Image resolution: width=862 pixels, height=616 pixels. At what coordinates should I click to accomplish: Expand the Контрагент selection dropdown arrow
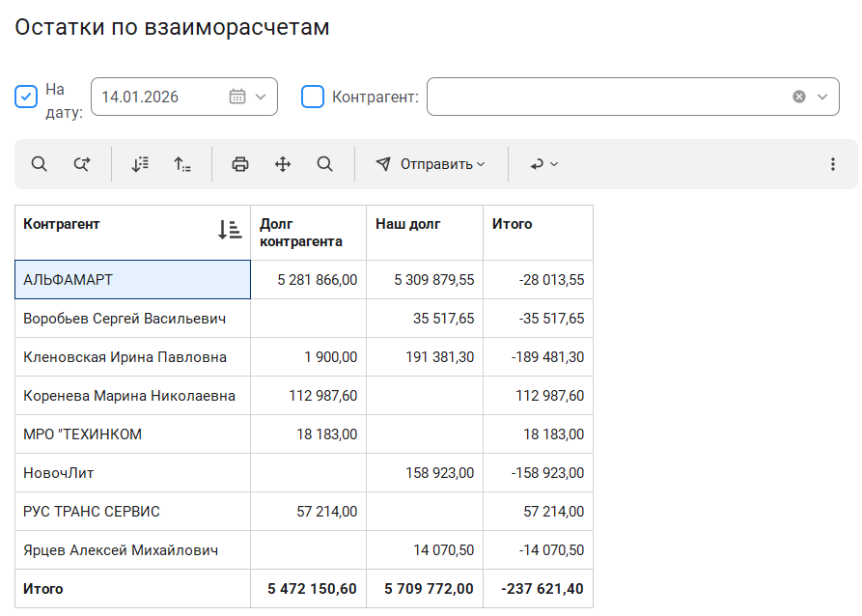click(x=822, y=97)
